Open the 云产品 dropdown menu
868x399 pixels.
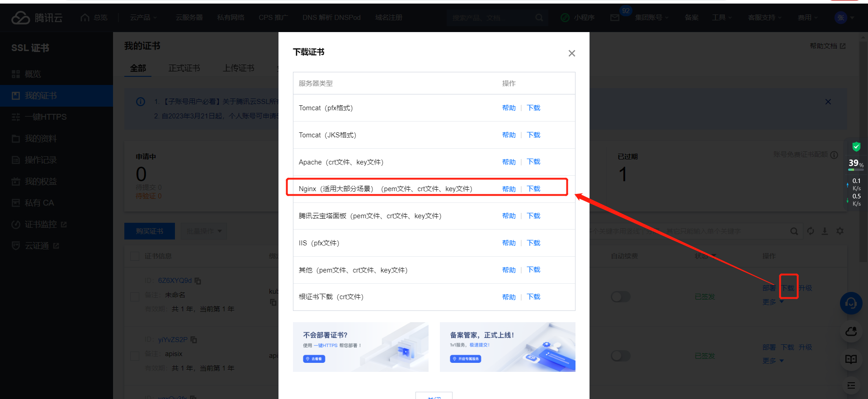(x=143, y=18)
